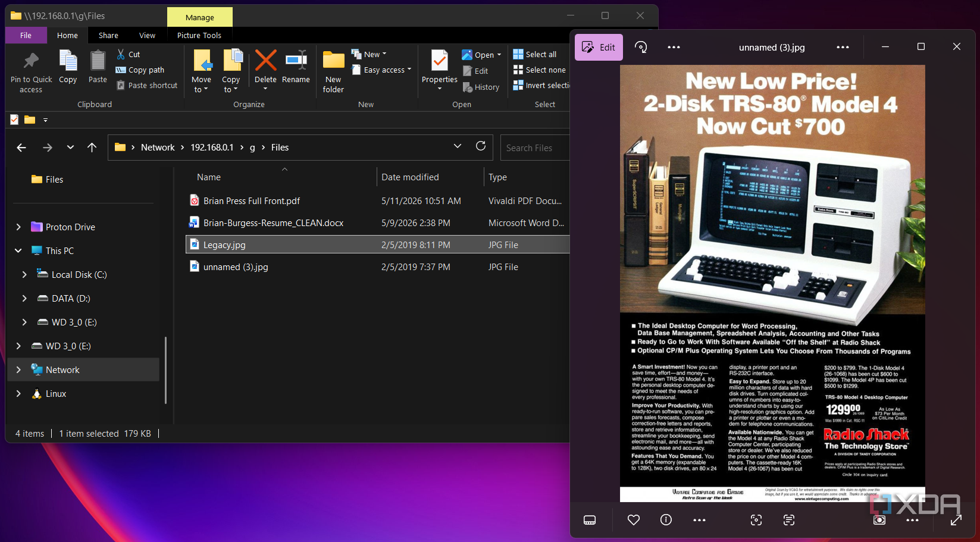Click the Paste clipboard icon

[98, 61]
